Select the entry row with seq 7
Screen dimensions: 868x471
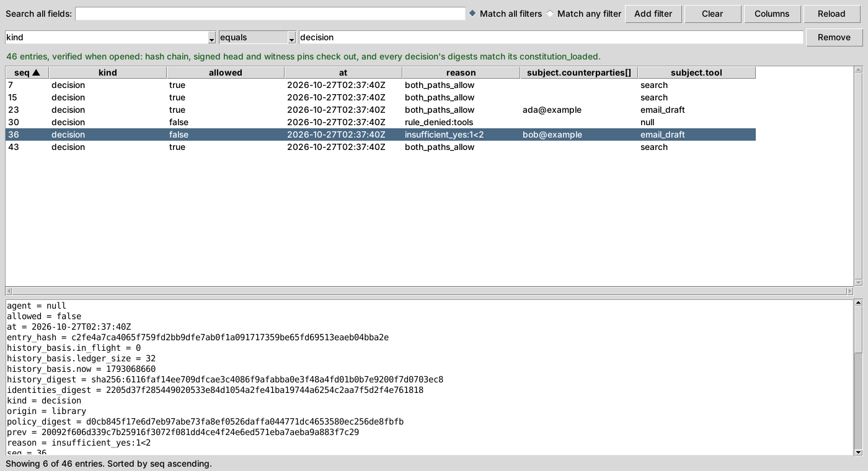pos(381,85)
